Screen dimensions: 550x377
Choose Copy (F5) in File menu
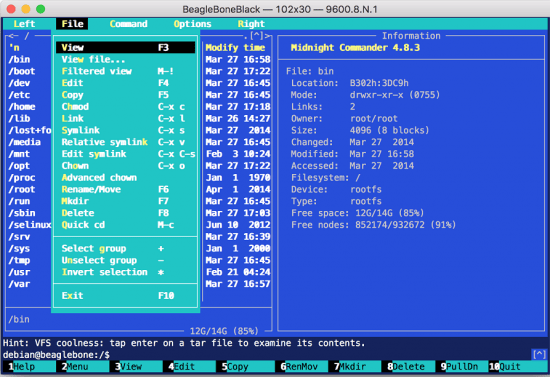tap(125, 95)
